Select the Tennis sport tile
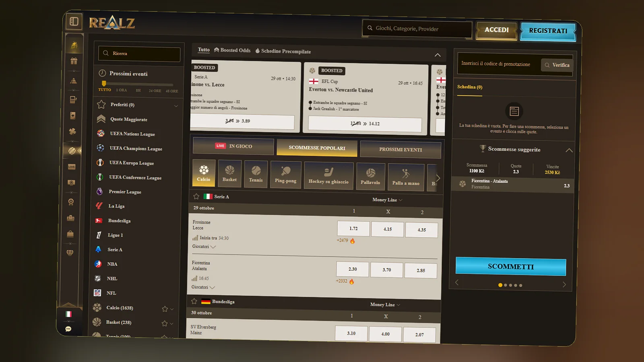 click(256, 174)
